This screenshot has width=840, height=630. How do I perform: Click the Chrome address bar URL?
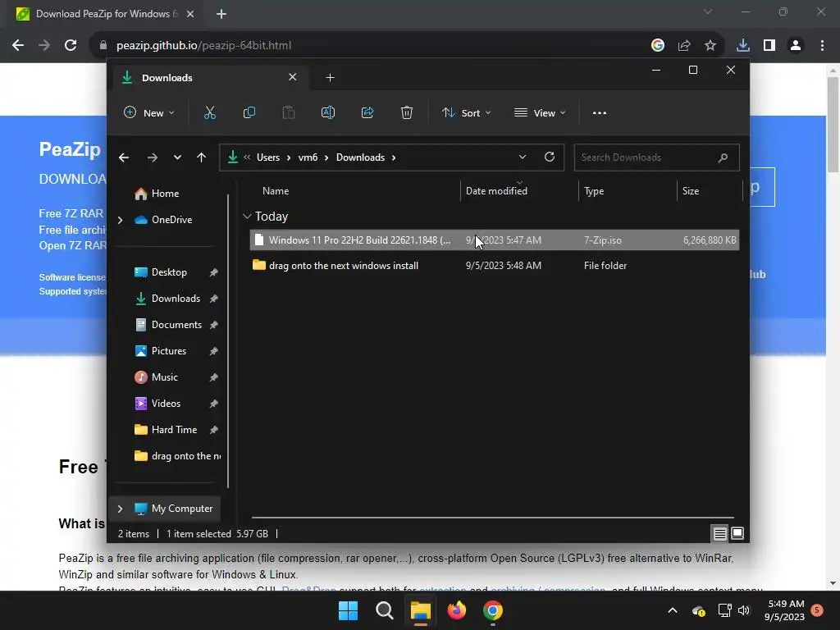tap(203, 46)
